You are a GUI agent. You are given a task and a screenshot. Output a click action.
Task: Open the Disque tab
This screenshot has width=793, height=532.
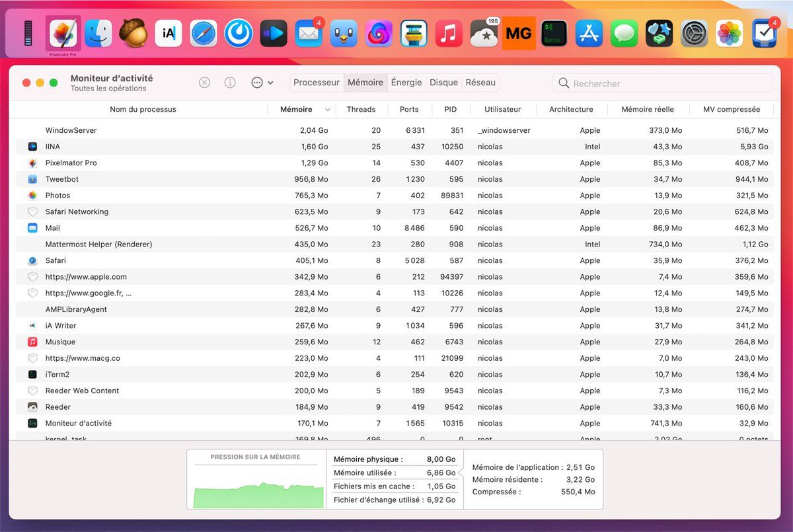[443, 83]
